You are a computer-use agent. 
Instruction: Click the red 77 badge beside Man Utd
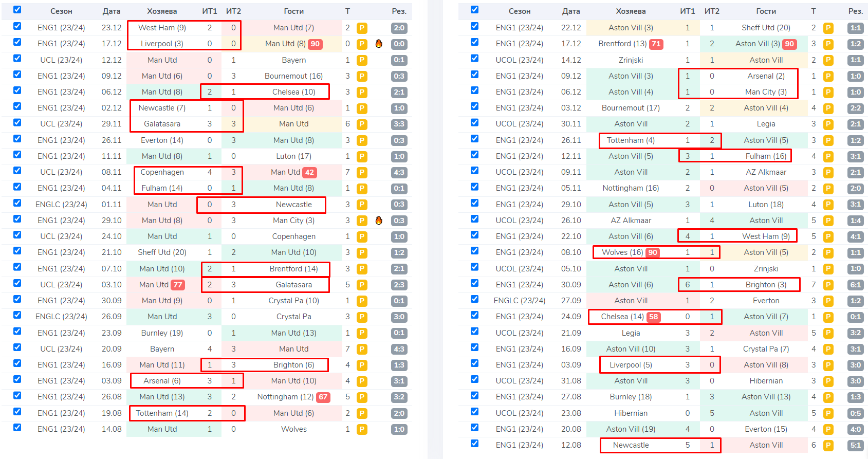[x=178, y=285]
